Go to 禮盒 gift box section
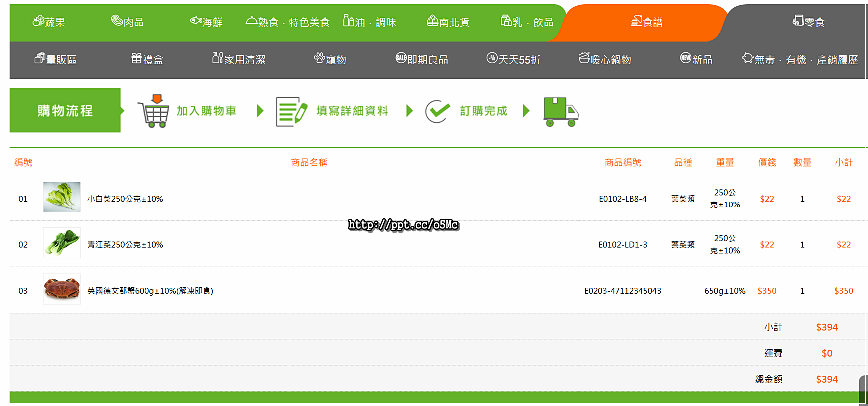 (147, 59)
